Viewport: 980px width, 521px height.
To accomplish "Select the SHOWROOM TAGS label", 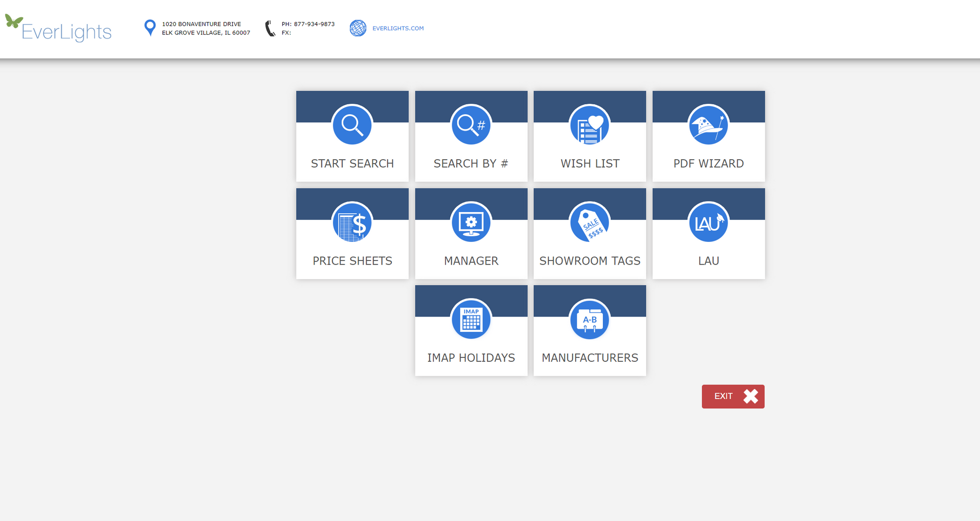I will (590, 261).
